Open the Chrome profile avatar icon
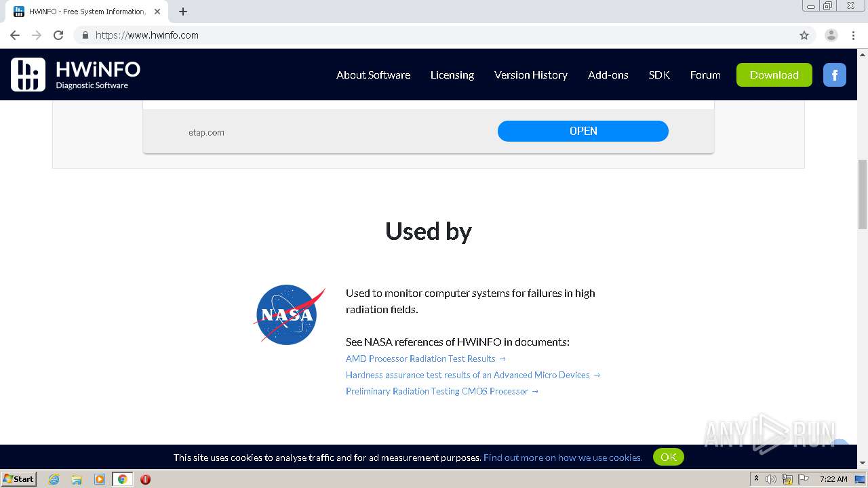868x488 pixels. [x=831, y=35]
